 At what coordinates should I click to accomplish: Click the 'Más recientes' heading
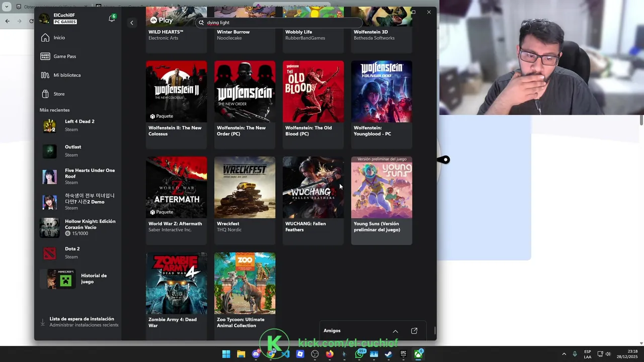[x=55, y=110]
